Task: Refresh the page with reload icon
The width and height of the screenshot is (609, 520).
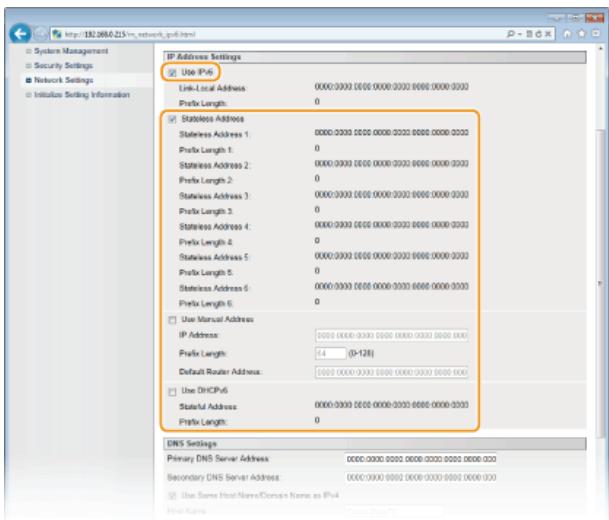Action: tap(538, 34)
